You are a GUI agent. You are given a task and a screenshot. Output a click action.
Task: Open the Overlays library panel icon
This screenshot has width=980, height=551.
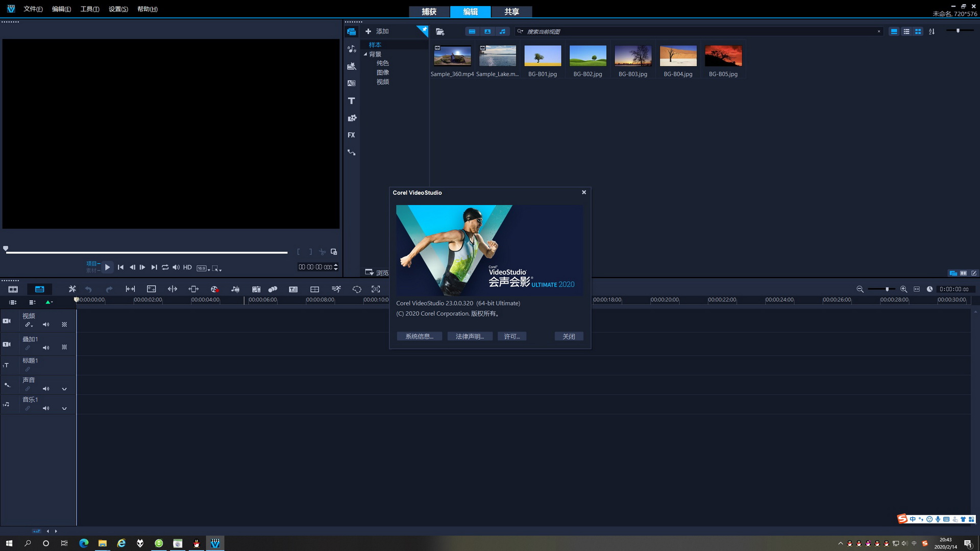(351, 118)
